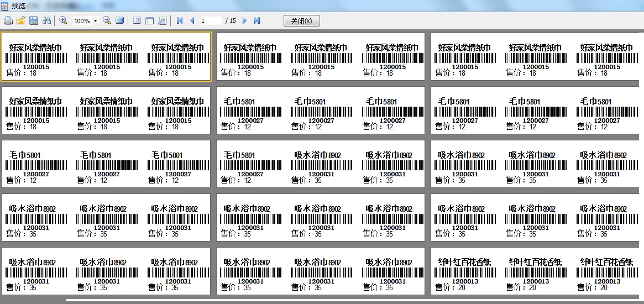The width and height of the screenshot is (644, 304).
Task: Click the current page number field
Action: point(211,20)
